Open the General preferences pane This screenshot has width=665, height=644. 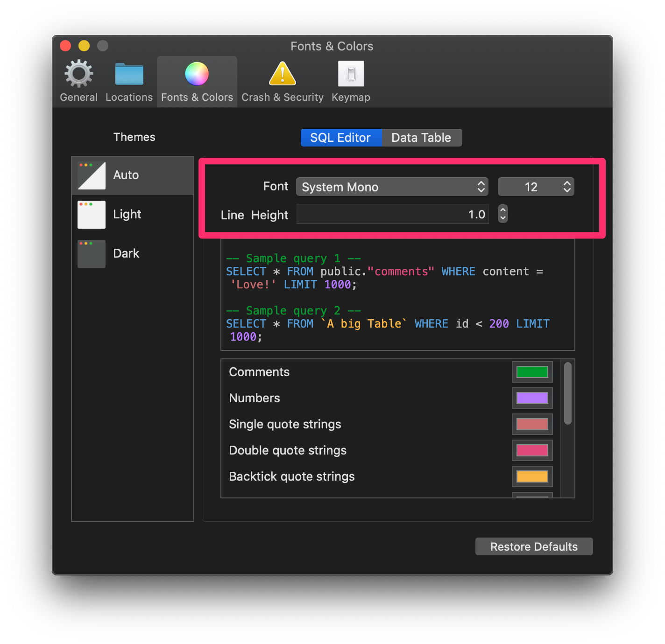[78, 79]
